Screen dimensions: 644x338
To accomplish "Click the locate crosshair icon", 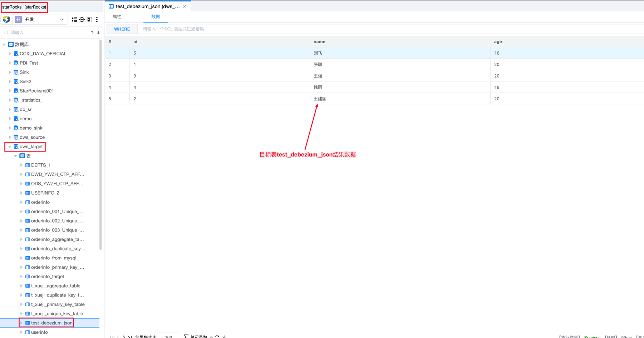I will point(82,20).
